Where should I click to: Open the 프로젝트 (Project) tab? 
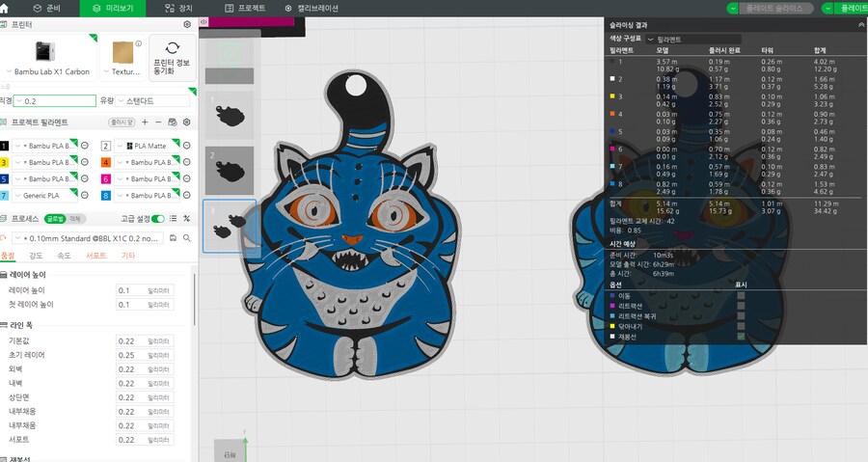[245, 9]
